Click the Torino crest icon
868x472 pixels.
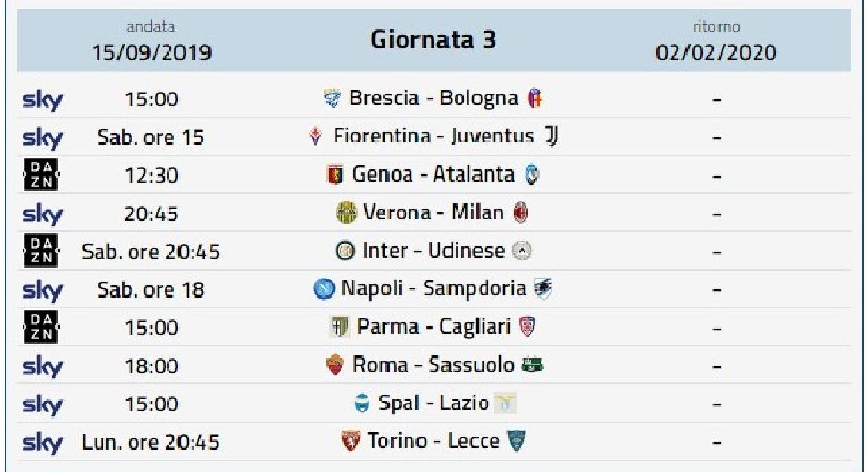pyautogui.click(x=351, y=440)
